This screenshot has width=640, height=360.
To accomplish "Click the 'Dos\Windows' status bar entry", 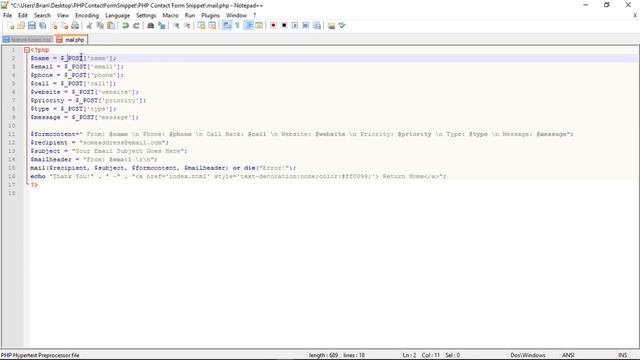I will click(528, 355).
